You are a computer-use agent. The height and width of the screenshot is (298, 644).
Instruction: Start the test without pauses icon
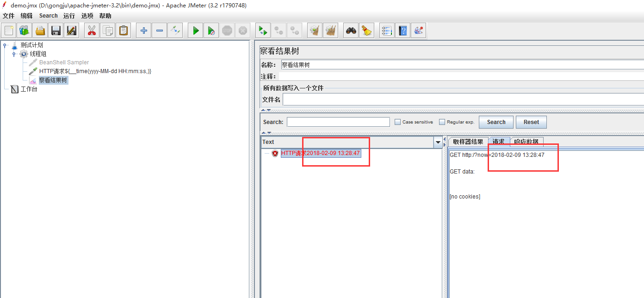point(211,31)
